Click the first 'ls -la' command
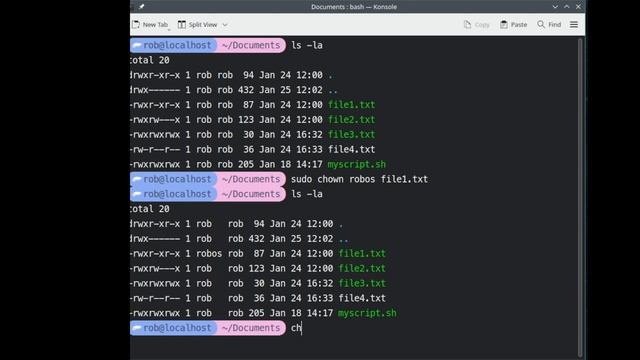This screenshot has height=360, width=640. [307, 45]
